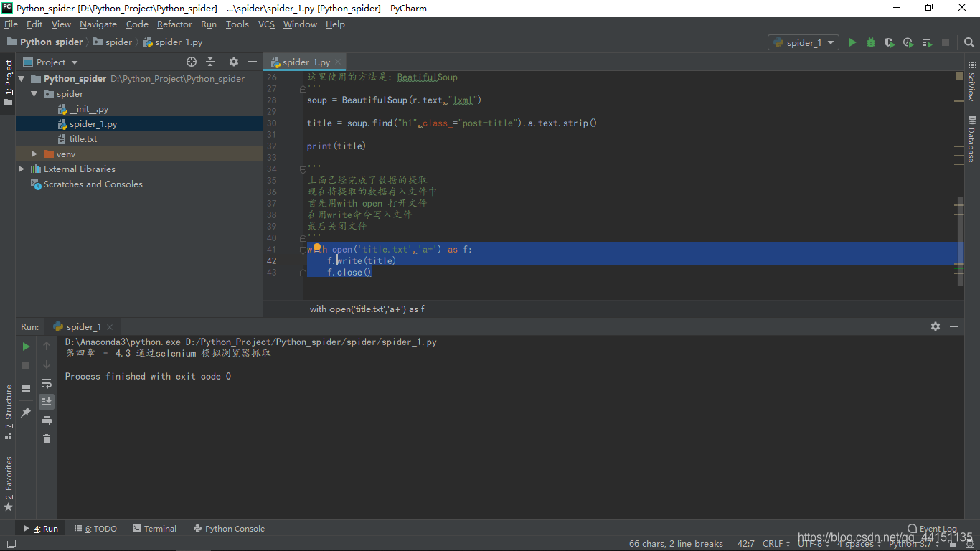
Task: Click the editor vertical scrollbar thumb
Action: (x=959, y=240)
